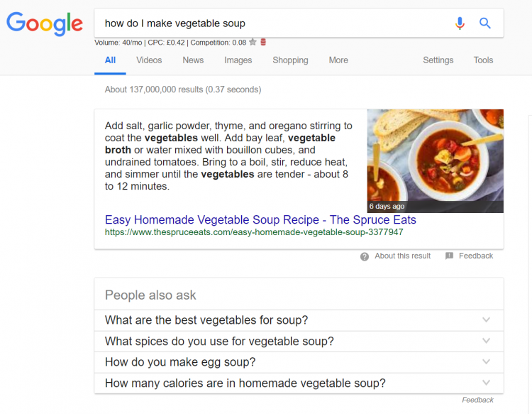Screen dimensions: 532x414
Task: Click the Settings link
Action: (438, 60)
